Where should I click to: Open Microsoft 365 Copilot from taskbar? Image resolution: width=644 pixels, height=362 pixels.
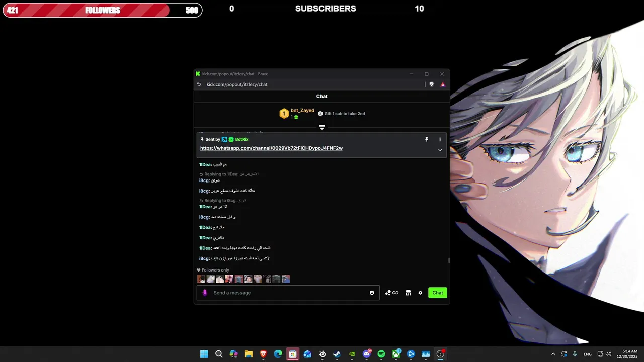(234, 354)
